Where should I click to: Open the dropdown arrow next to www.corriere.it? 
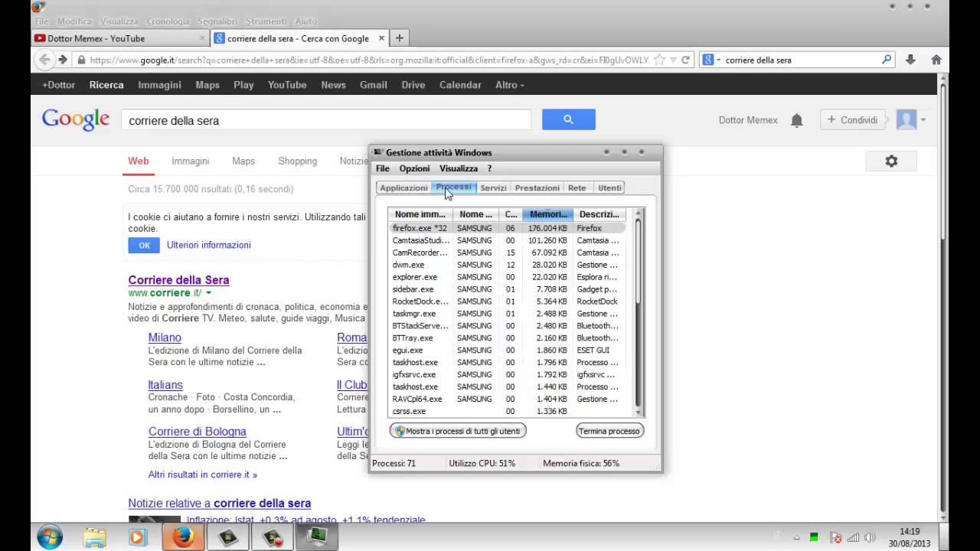coord(208,293)
